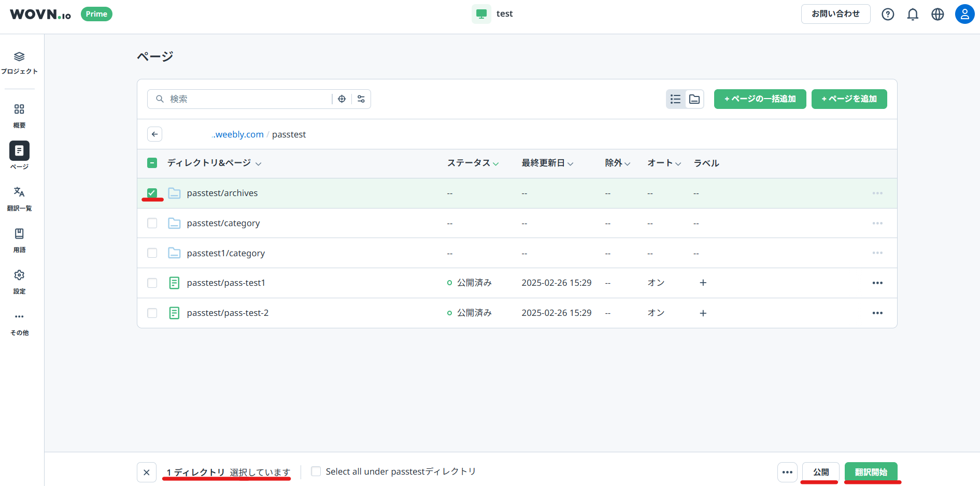Check the passtest/category checkbox
This screenshot has height=486, width=980.
[152, 223]
